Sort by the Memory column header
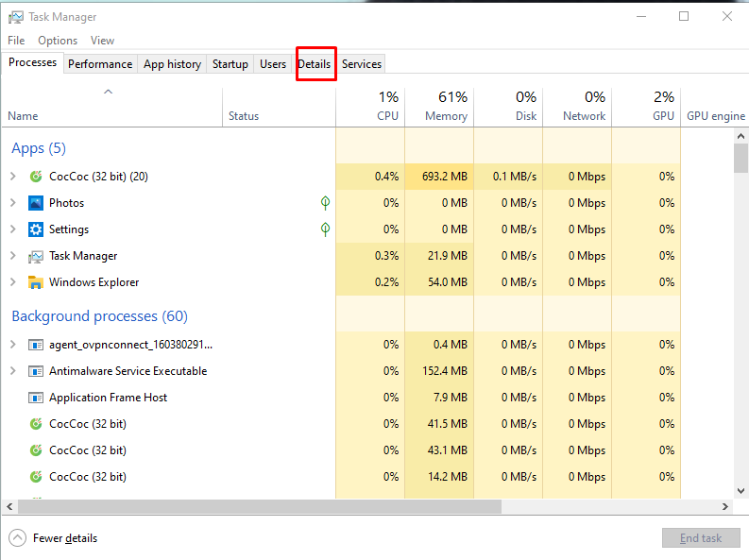This screenshot has height=560, width=749. pos(439,108)
